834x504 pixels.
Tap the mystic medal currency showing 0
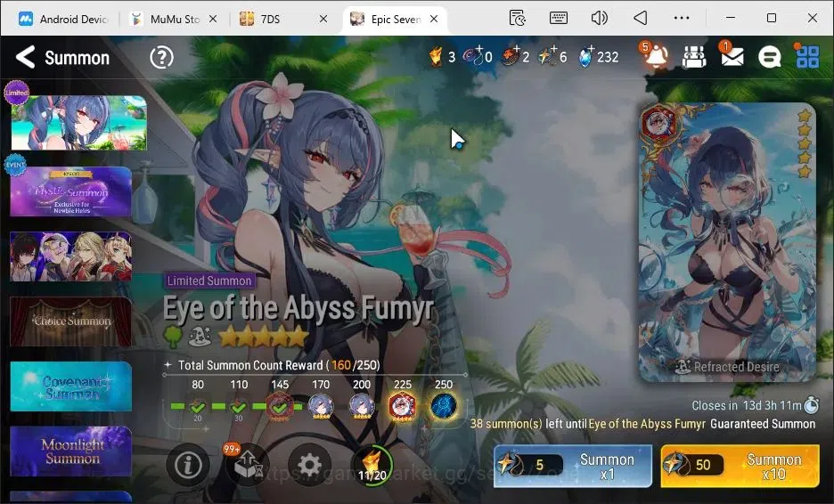(471, 56)
